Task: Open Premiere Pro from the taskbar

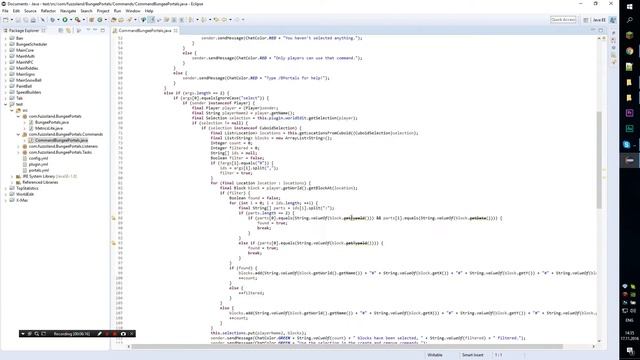Action: [629, 113]
